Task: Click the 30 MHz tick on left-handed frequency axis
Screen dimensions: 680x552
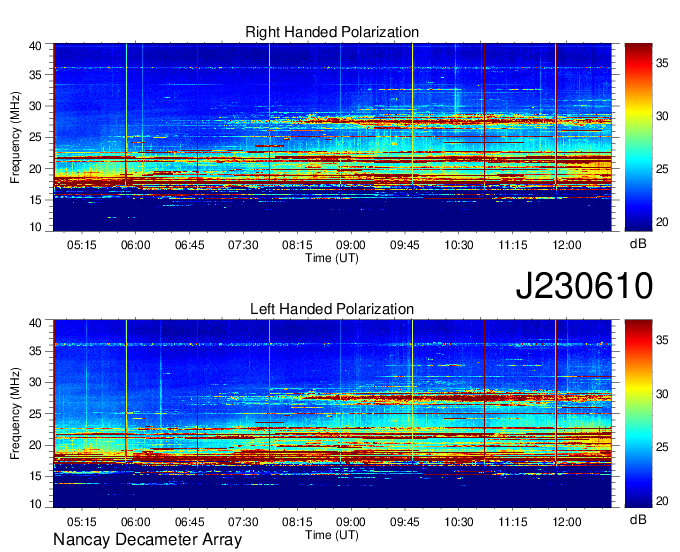Action: [x=36, y=382]
